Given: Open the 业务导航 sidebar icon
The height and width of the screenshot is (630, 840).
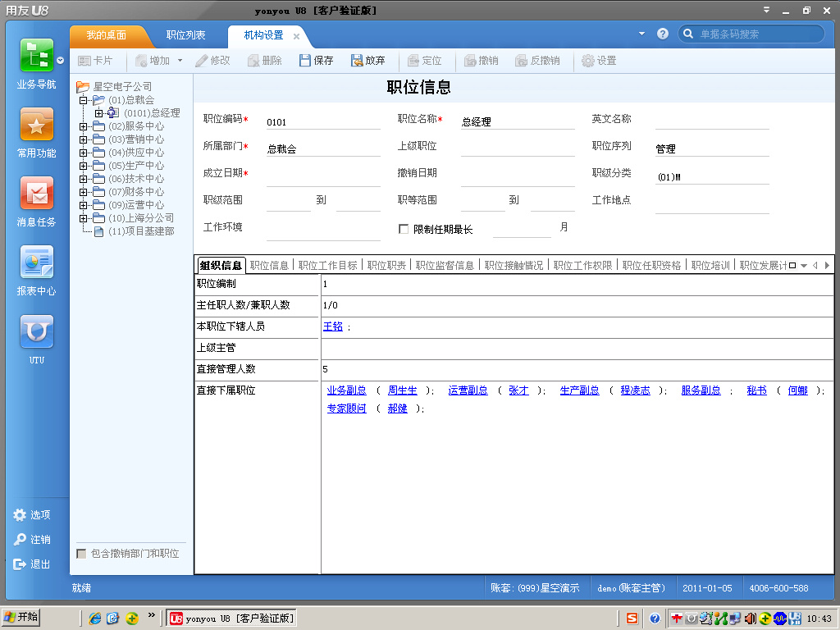Looking at the screenshot, I should click(36, 55).
